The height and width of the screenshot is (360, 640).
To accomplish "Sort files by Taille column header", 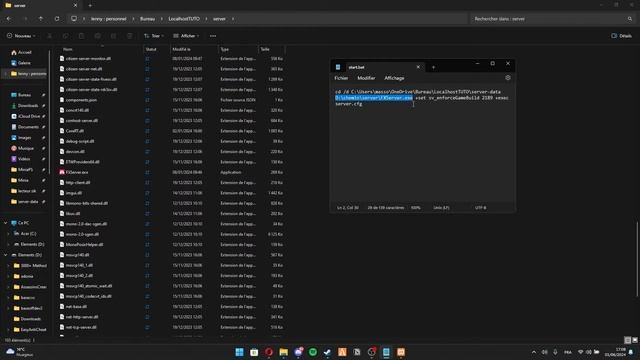I will point(265,49).
